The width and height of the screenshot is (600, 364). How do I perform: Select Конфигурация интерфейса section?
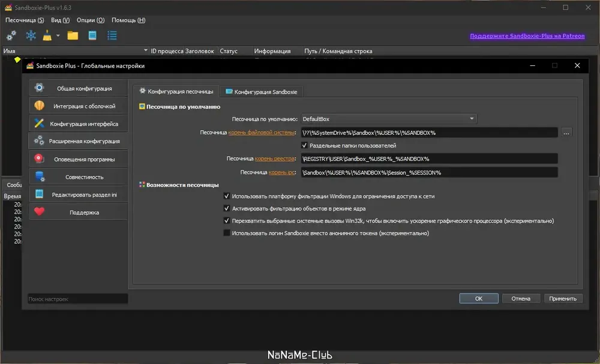click(78, 124)
